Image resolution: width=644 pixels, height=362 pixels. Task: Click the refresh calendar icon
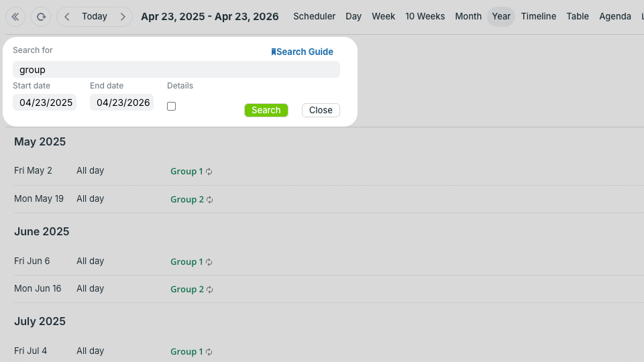tap(41, 17)
